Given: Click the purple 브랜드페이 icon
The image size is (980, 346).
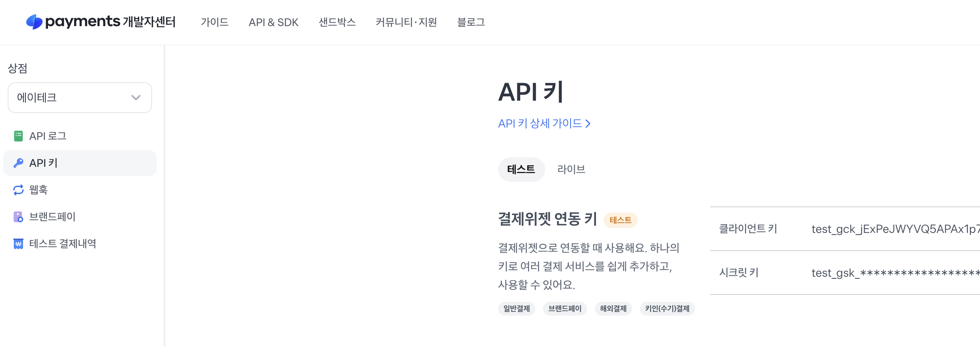Looking at the screenshot, I should click(18, 217).
